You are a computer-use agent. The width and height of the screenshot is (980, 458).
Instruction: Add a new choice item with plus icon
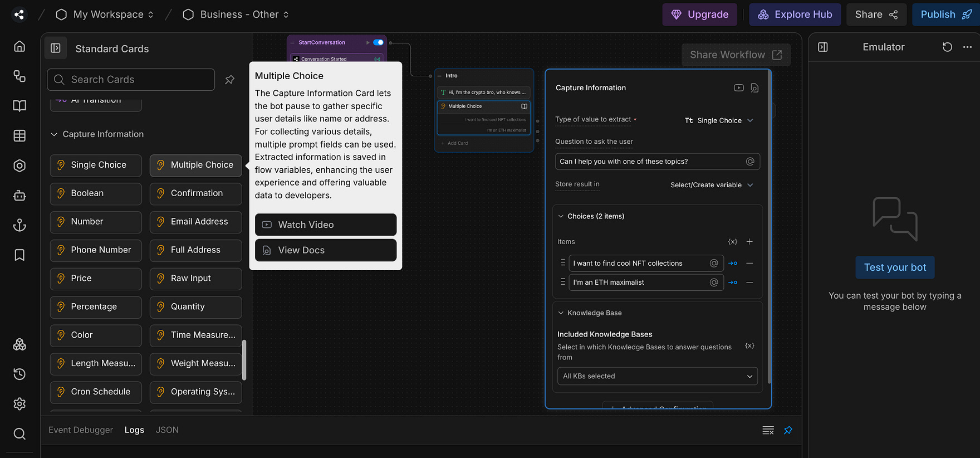[749, 242]
